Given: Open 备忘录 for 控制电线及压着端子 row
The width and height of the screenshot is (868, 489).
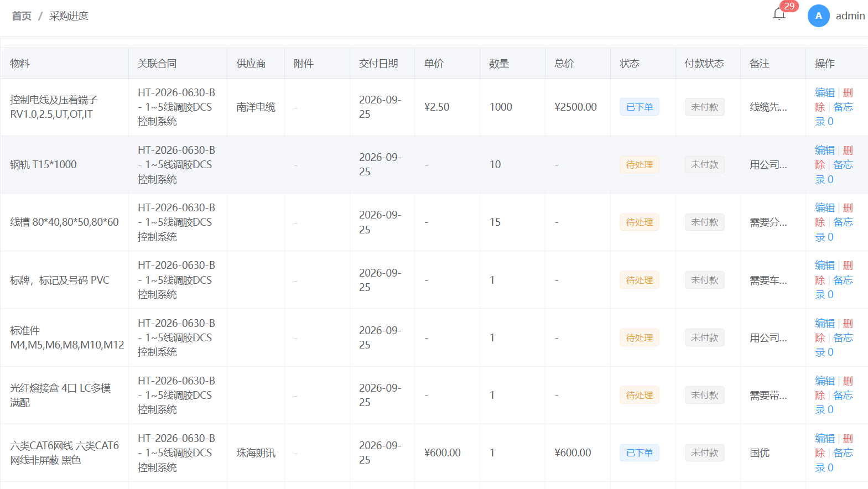Looking at the screenshot, I should 843,107.
